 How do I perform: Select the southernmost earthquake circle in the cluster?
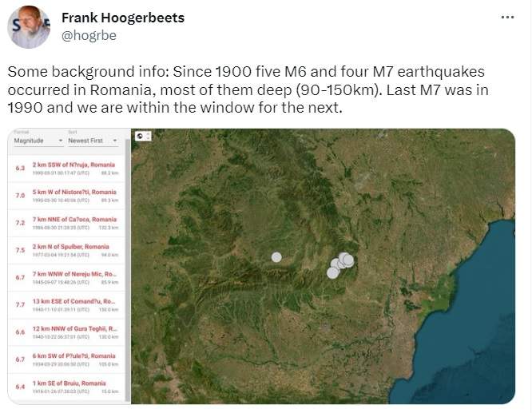tap(333, 272)
